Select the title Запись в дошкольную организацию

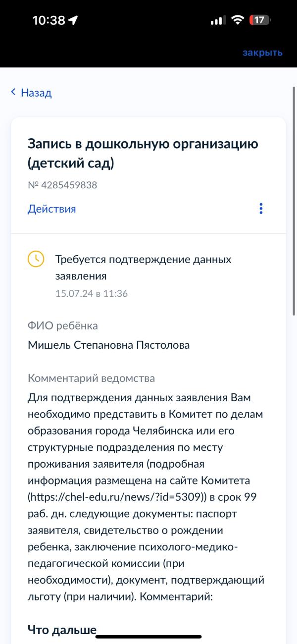tap(143, 153)
